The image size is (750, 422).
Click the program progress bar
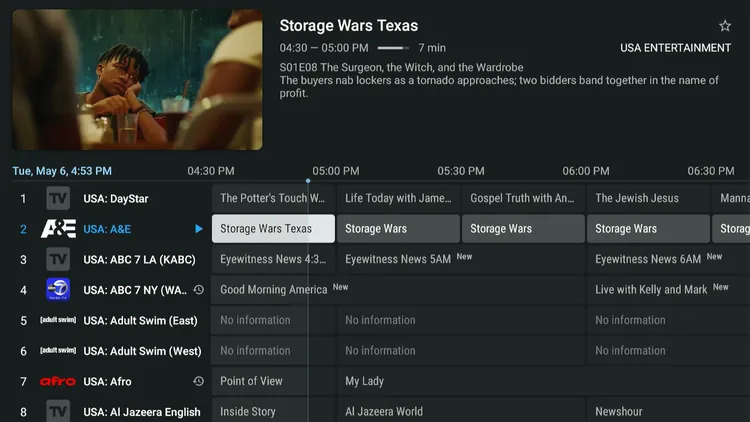pos(393,48)
